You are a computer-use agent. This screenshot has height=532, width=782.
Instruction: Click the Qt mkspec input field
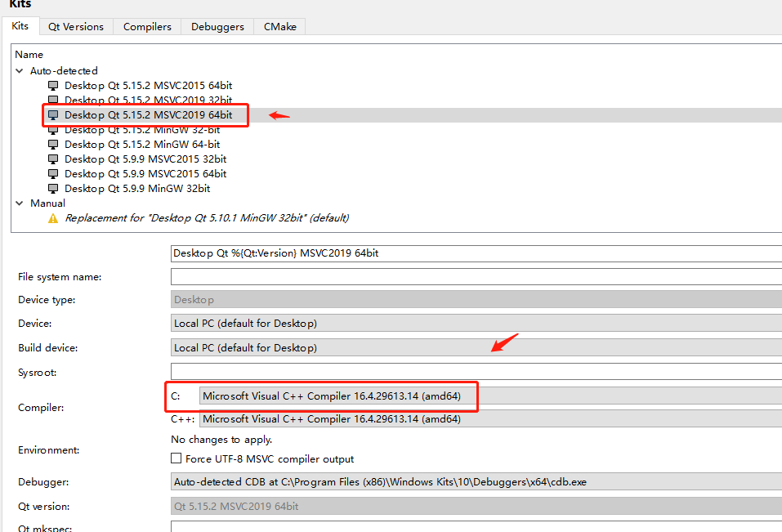(x=476, y=526)
